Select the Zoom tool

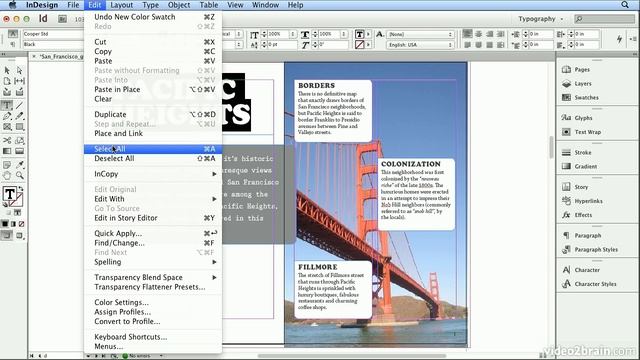[19, 176]
